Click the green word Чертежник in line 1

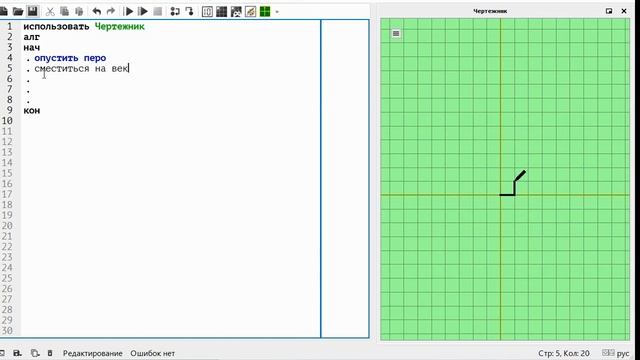(120, 27)
